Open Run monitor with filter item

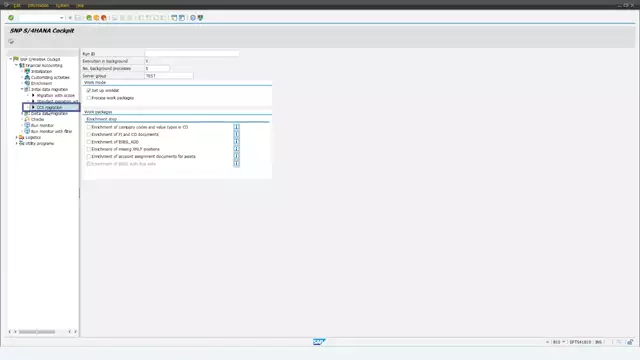coord(51,131)
